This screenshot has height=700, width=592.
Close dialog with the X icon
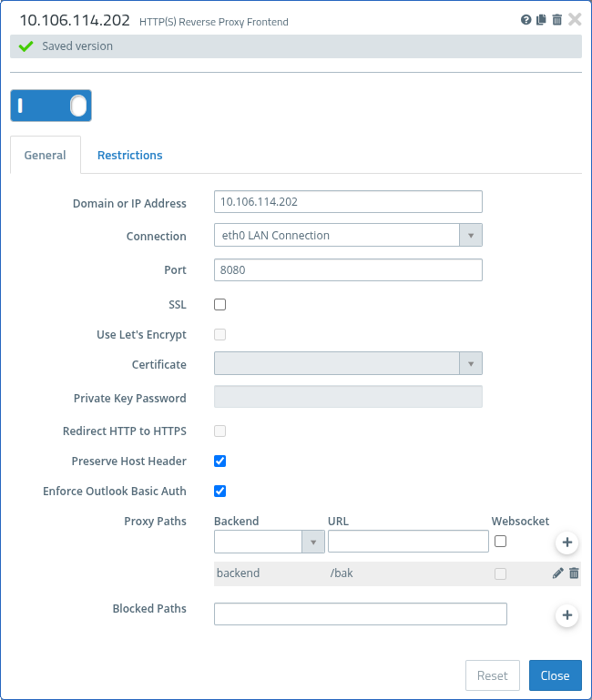point(575,19)
